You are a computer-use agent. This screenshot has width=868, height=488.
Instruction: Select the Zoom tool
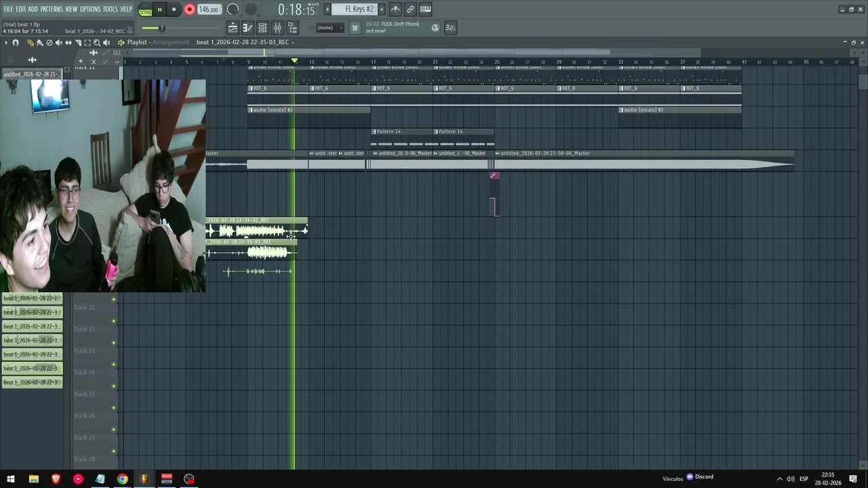[x=96, y=42]
